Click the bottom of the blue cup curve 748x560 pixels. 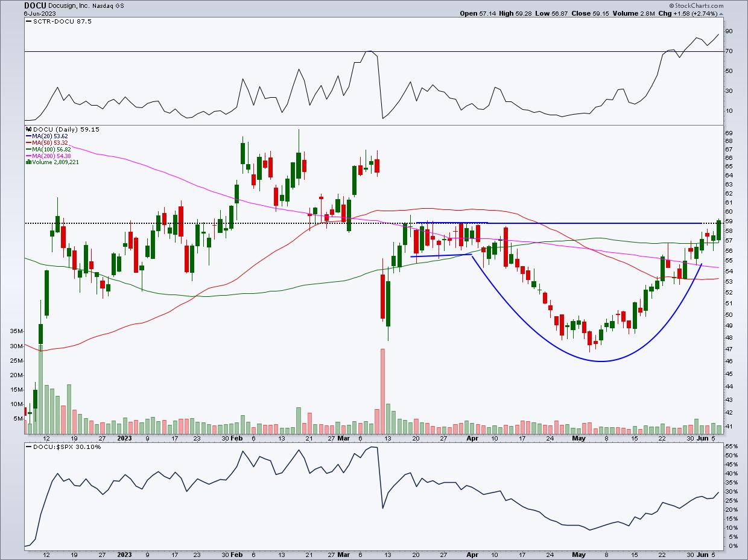[602, 361]
